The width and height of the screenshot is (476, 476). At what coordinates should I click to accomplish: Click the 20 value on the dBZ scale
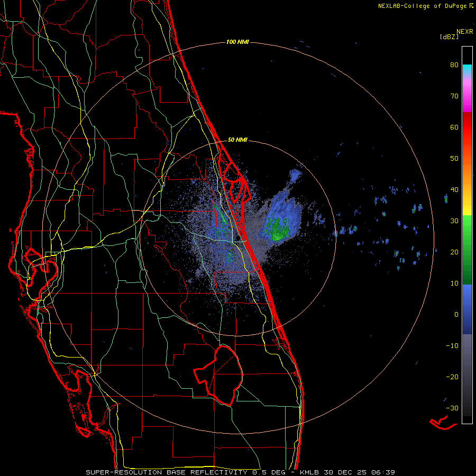pos(454,252)
